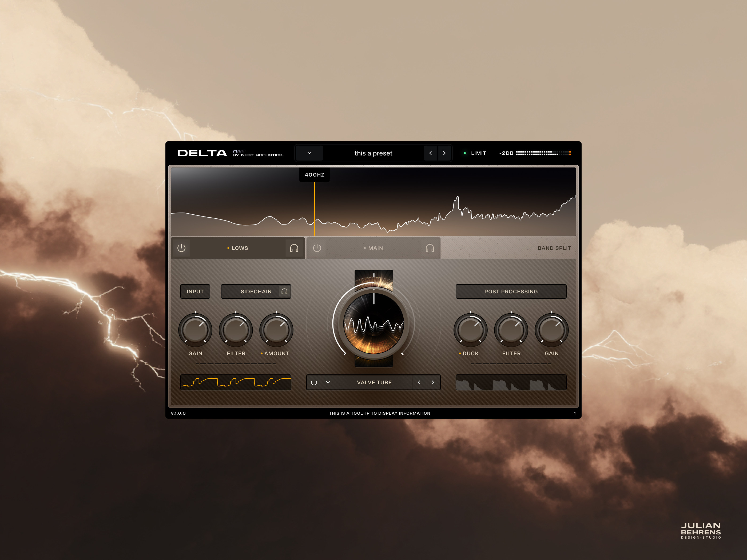Listen to sidechain via headphones icon

coord(284,291)
